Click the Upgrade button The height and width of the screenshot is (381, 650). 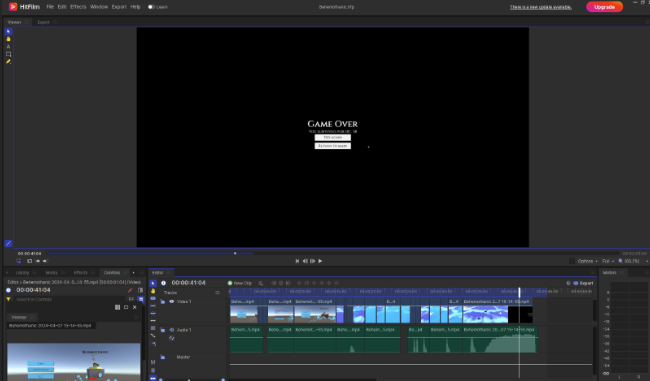coord(604,7)
